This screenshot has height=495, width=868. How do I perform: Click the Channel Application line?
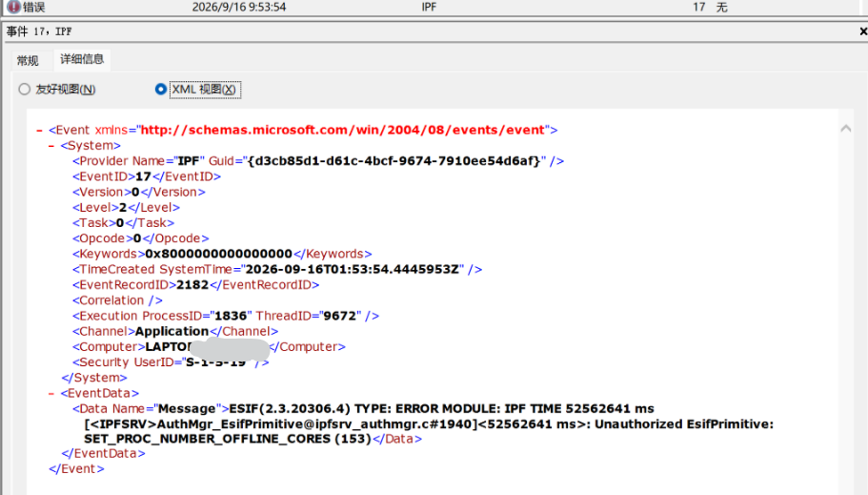coord(175,332)
